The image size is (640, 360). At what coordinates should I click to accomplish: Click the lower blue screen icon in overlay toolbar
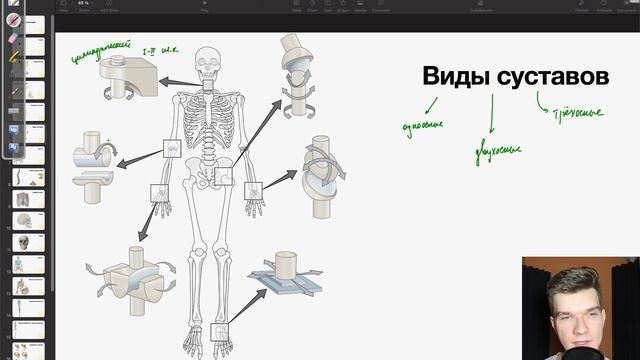click(13, 147)
